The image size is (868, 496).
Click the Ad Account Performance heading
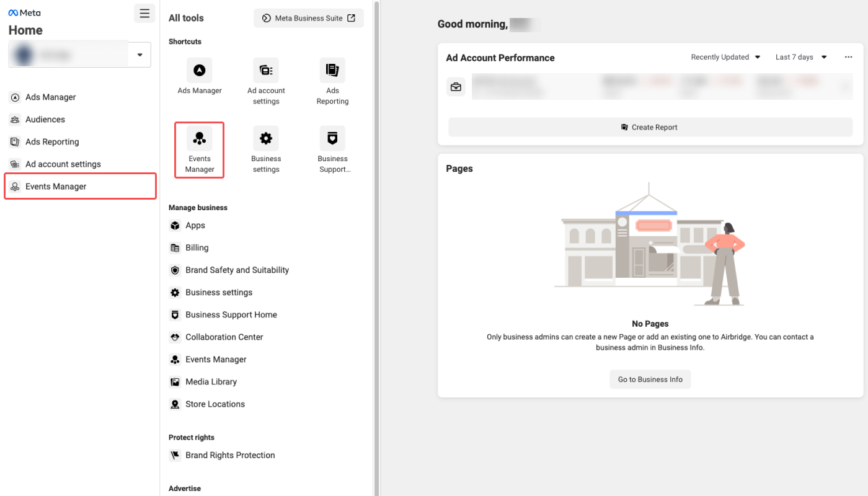point(500,58)
